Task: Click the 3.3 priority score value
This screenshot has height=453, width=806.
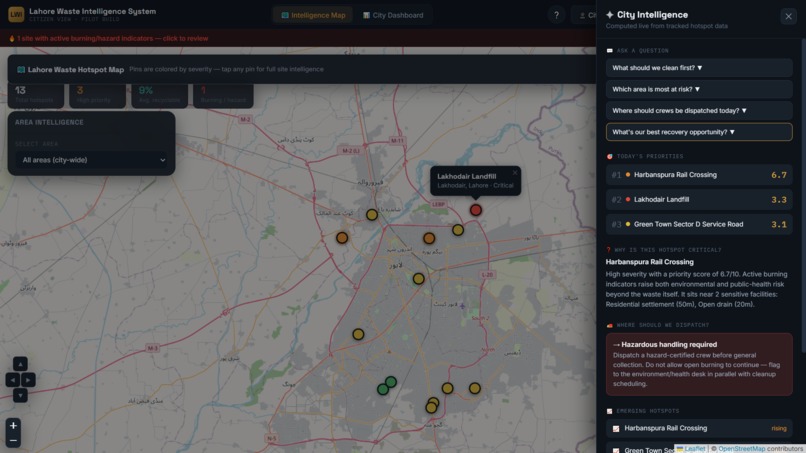Action: (779, 200)
